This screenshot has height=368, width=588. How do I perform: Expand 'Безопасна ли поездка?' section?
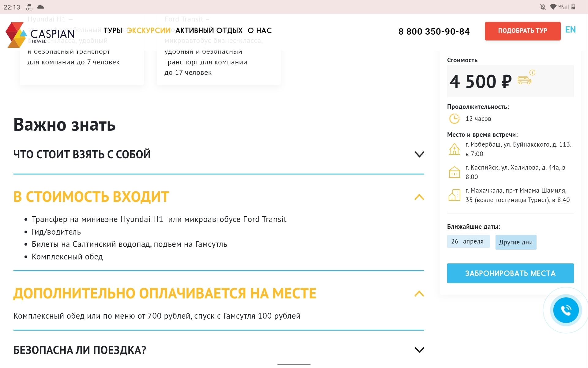[419, 350]
